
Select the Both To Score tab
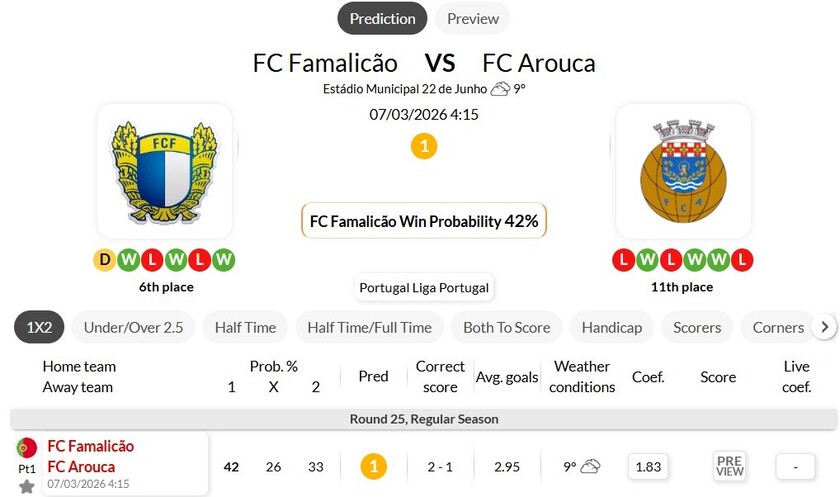[x=506, y=327]
